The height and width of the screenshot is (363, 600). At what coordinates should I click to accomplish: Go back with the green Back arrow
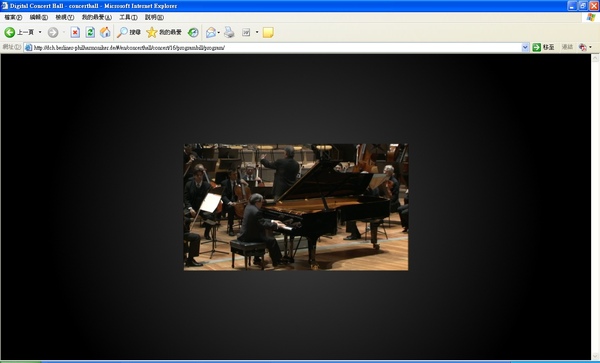[10, 33]
